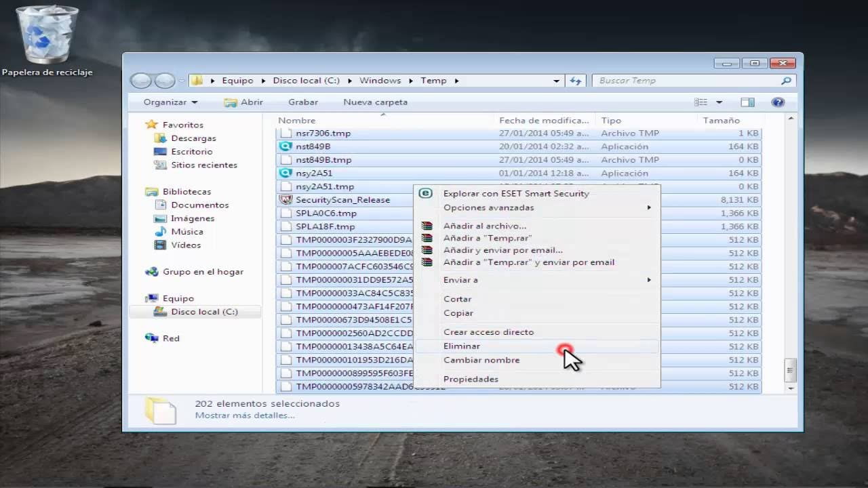Open the address bar history dropdown arrow
Viewport: 868px width, 488px height.
tap(557, 81)
